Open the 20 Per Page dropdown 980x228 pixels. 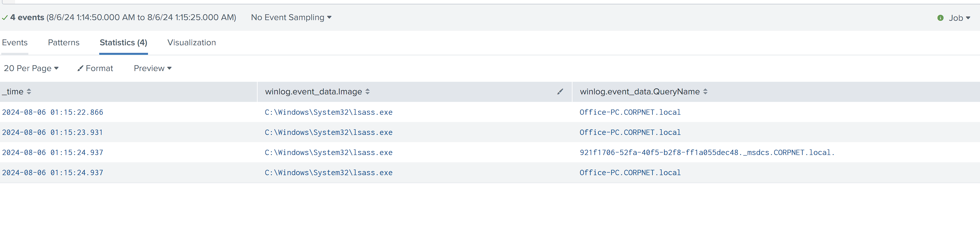pos(31,69)
